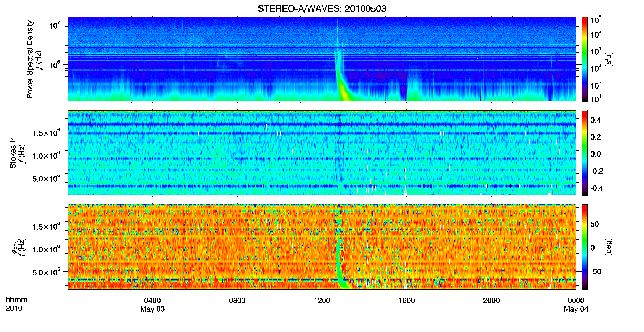Click the 10^4 label on the sfu colorbar
This screenshot has height=332, width=644.
596,51
